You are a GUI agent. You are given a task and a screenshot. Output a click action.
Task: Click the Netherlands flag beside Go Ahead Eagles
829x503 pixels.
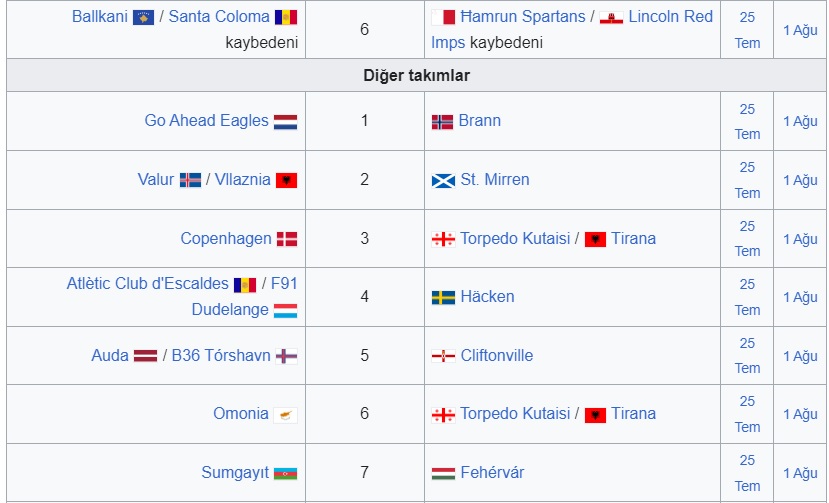pyautogui.click(x=285, y=122)
